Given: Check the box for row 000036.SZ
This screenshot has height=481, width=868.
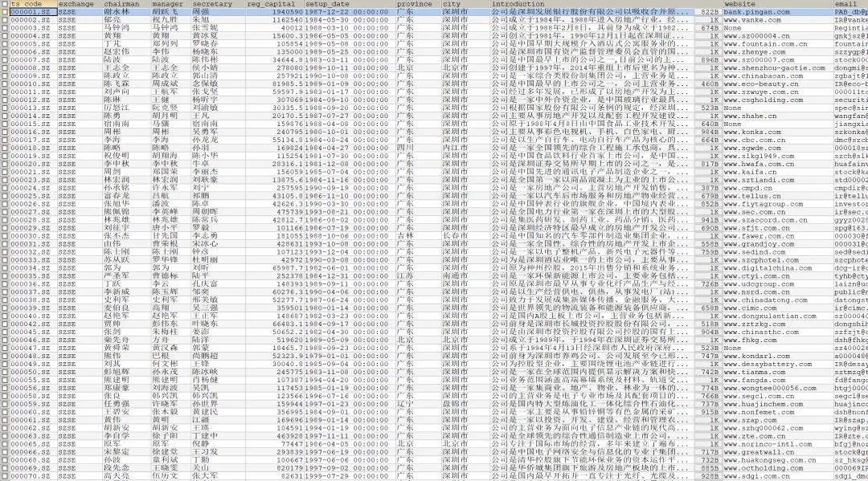Looking at the screenshot, I should (x=5, y=284).
